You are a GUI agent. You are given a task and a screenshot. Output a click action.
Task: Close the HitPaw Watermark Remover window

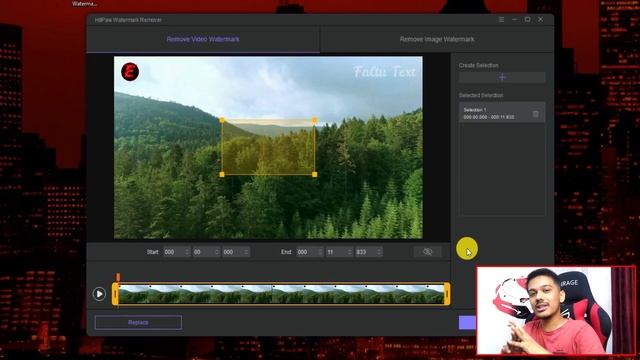[540, 20]
